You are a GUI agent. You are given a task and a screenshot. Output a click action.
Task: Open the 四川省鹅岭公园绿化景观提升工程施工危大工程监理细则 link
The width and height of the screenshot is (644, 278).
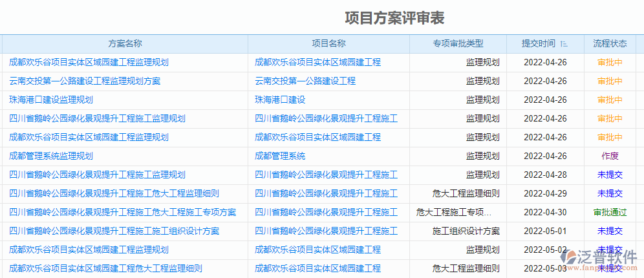(x=114, y=193)
